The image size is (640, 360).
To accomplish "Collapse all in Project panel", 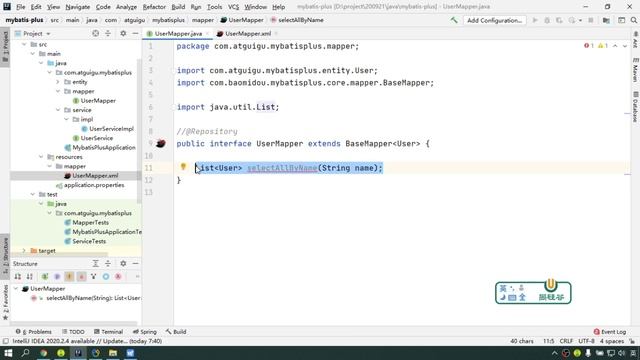I will [108, 33].
